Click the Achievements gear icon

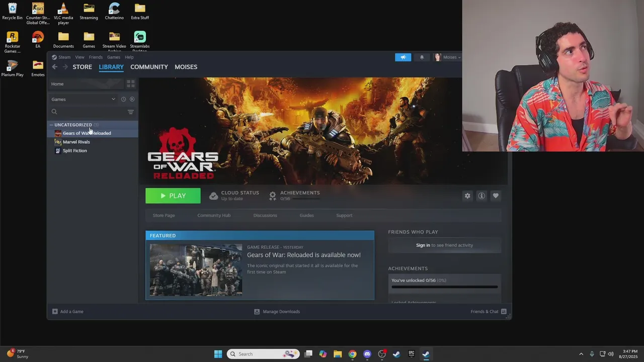[273, 196]
